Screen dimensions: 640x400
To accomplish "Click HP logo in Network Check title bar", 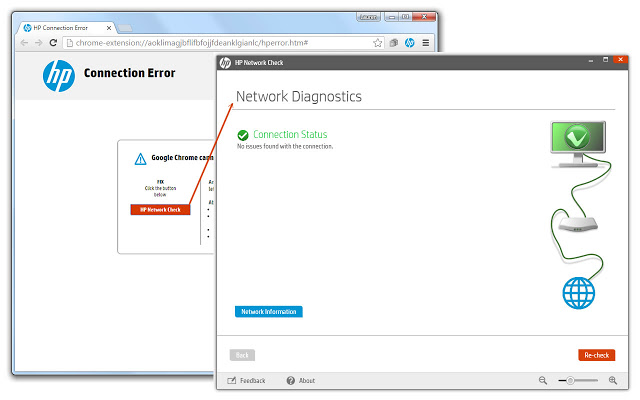I will click(225, 62).
